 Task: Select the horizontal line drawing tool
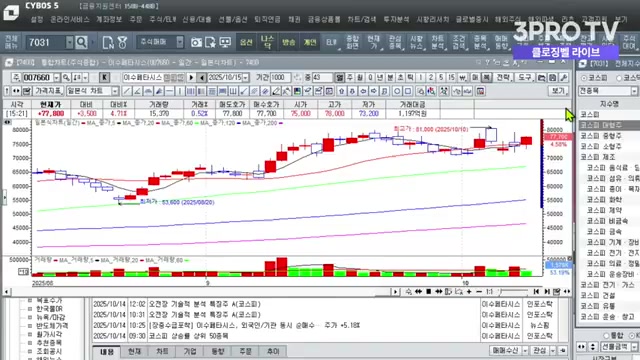(x=169, y=91)
